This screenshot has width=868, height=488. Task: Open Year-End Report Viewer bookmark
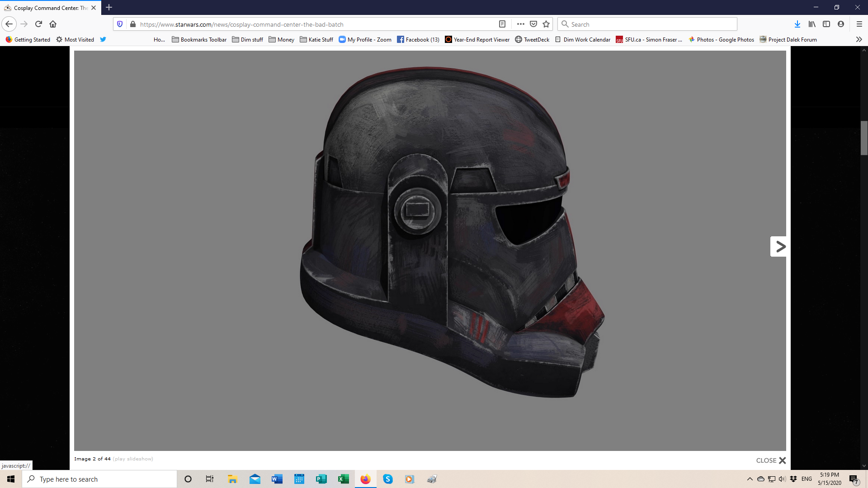pyautogui.click(x=477, y=39)
